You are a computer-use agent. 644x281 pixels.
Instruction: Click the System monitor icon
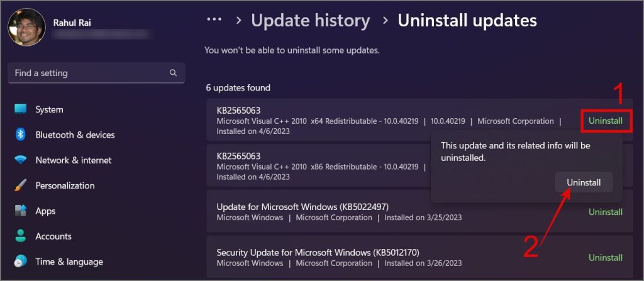click(x=21, y=109)
